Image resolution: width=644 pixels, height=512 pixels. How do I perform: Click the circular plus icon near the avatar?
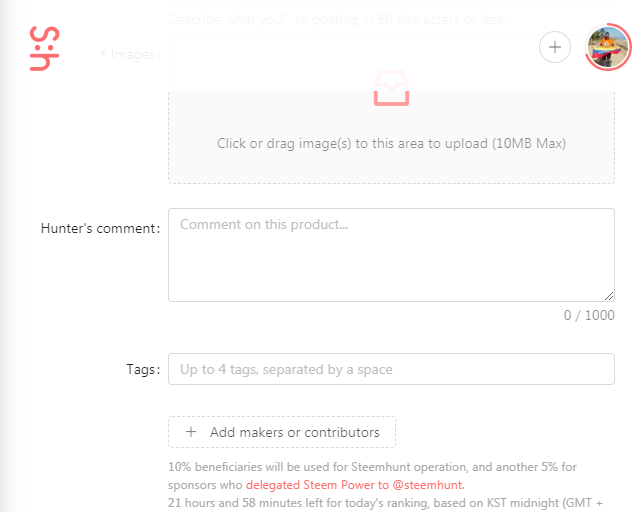[x=555, y=46]
